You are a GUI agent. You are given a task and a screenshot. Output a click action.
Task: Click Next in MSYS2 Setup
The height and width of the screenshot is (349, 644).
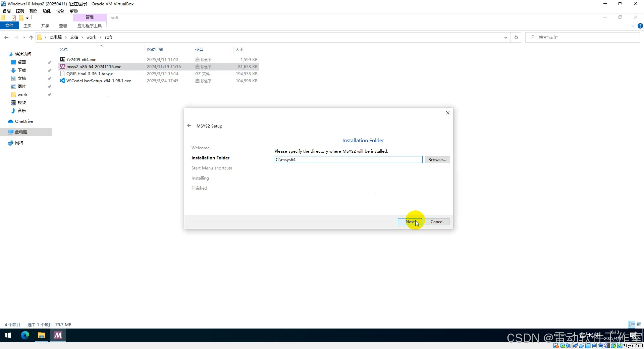[x=410, y=222]
